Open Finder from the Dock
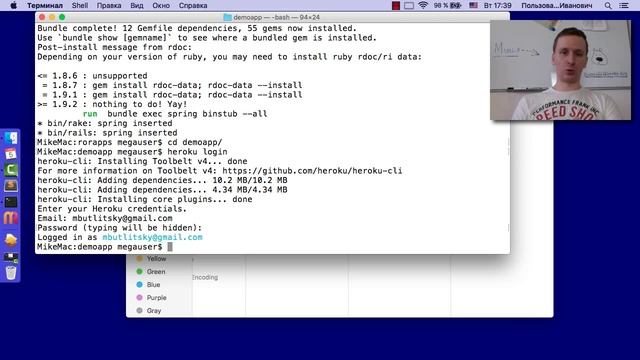 (x=11, y=138)
